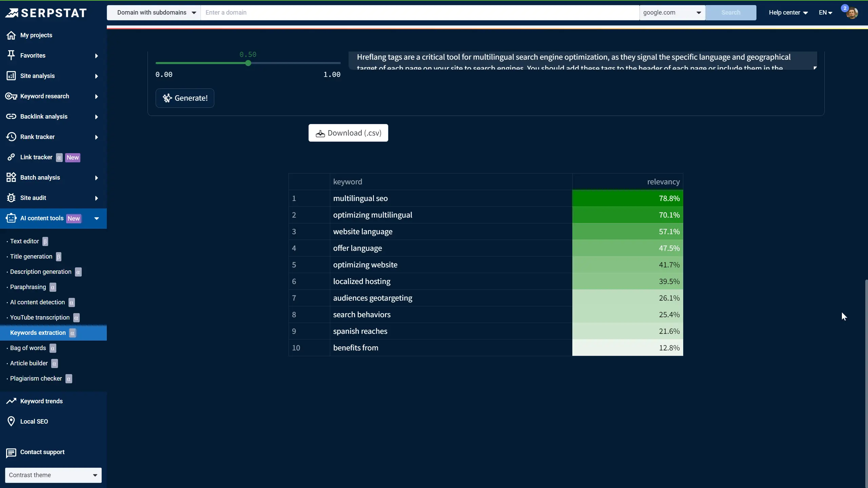This screenshot has height=488, width=868.
Task: Open the Bag of words tool
Action: 28,348
